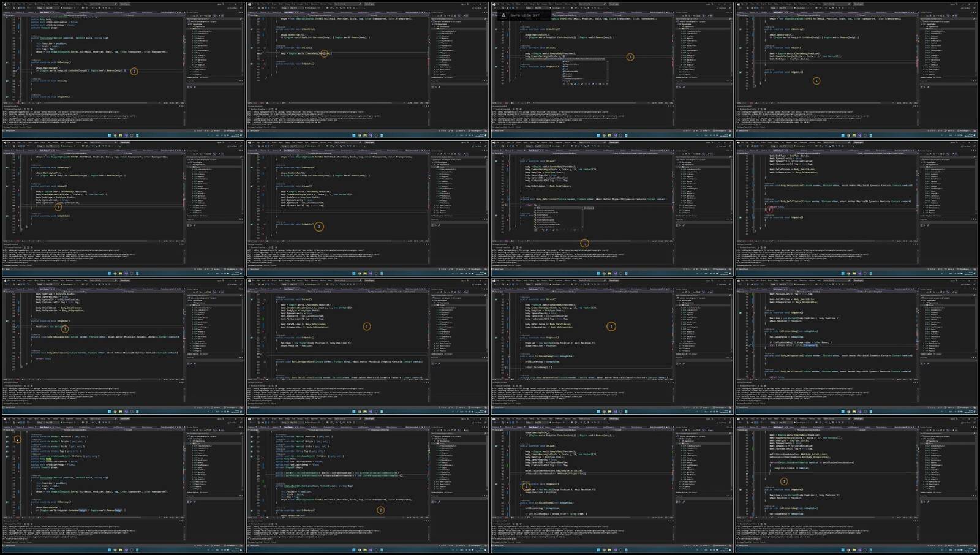Screen dimensions: 980x555
Task: Open Visual Studio taskbar icon in first frame
Action: (126, 135)
